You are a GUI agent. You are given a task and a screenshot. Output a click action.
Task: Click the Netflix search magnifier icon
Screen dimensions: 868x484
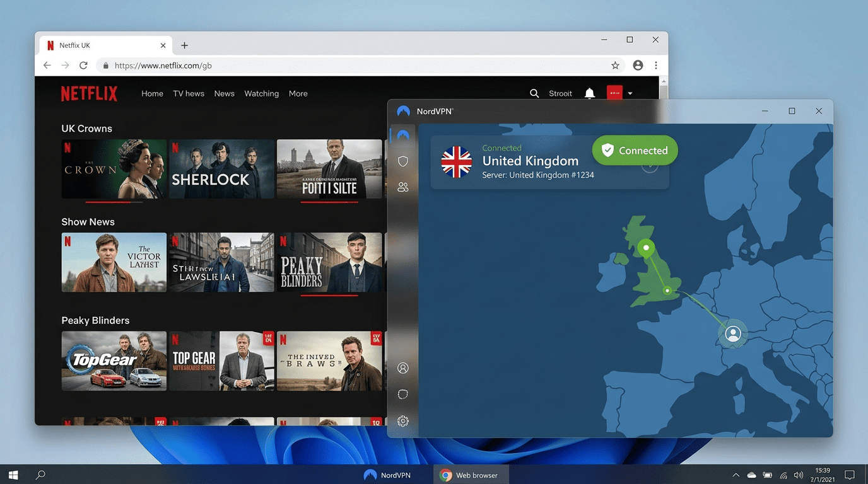pos(534,93)
